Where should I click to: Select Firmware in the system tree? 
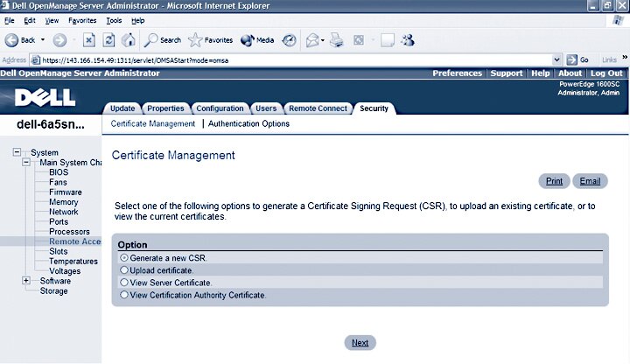[x=66, y=192]
